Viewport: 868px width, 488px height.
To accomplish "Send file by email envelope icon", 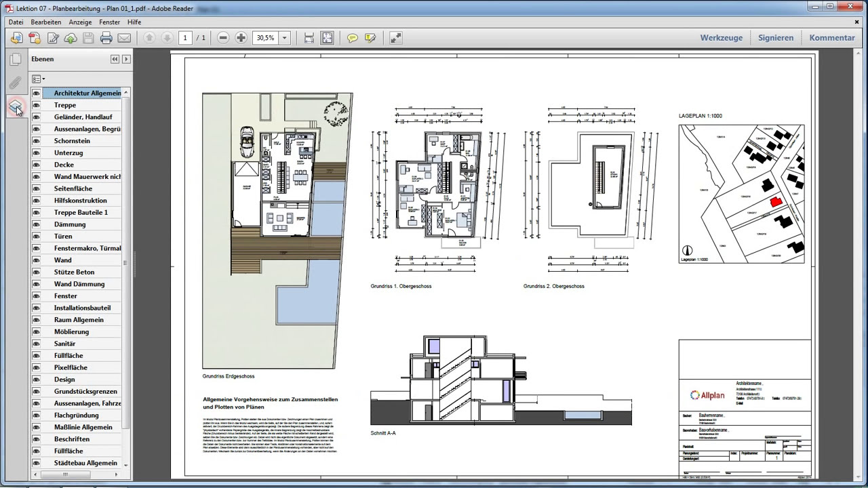I will click(x=124, y=38).
